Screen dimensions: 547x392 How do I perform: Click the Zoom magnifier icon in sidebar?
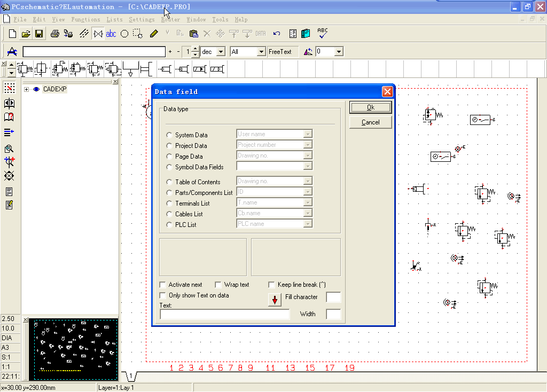9,149
